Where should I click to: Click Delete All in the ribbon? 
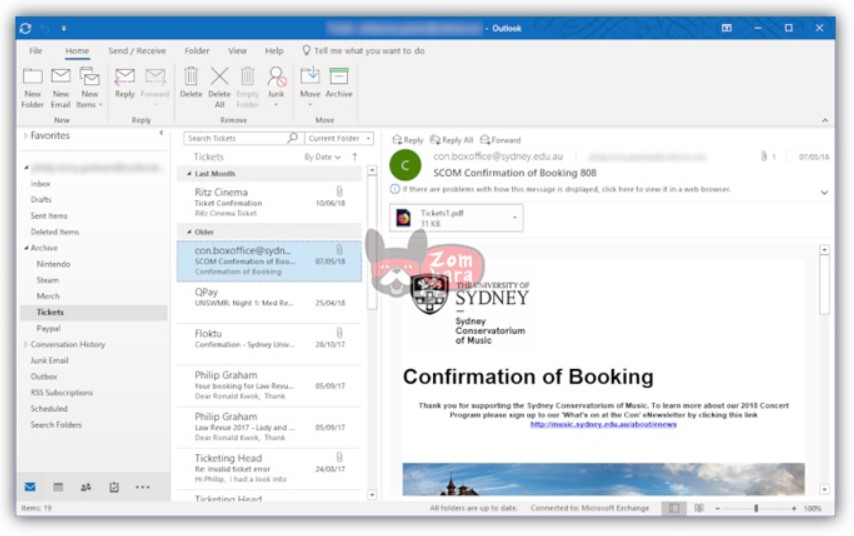pos(219,87)
